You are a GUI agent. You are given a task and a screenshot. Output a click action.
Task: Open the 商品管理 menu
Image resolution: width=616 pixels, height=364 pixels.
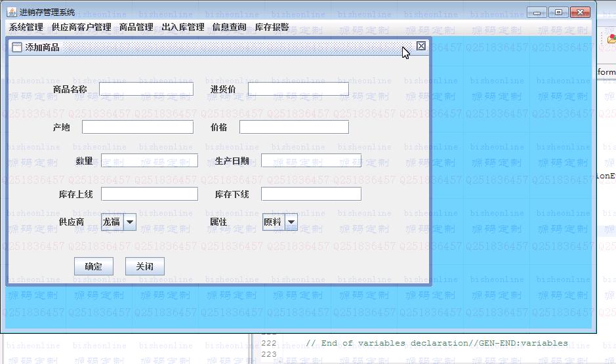coord(136,27)
